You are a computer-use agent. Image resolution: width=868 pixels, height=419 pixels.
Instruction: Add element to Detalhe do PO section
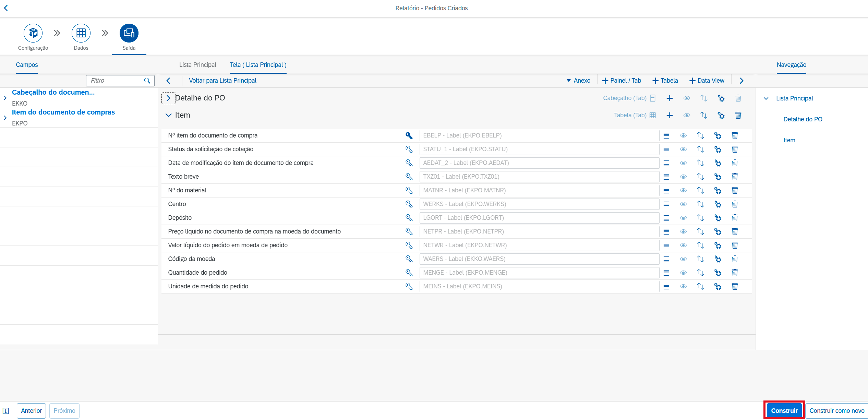(670, 98)
